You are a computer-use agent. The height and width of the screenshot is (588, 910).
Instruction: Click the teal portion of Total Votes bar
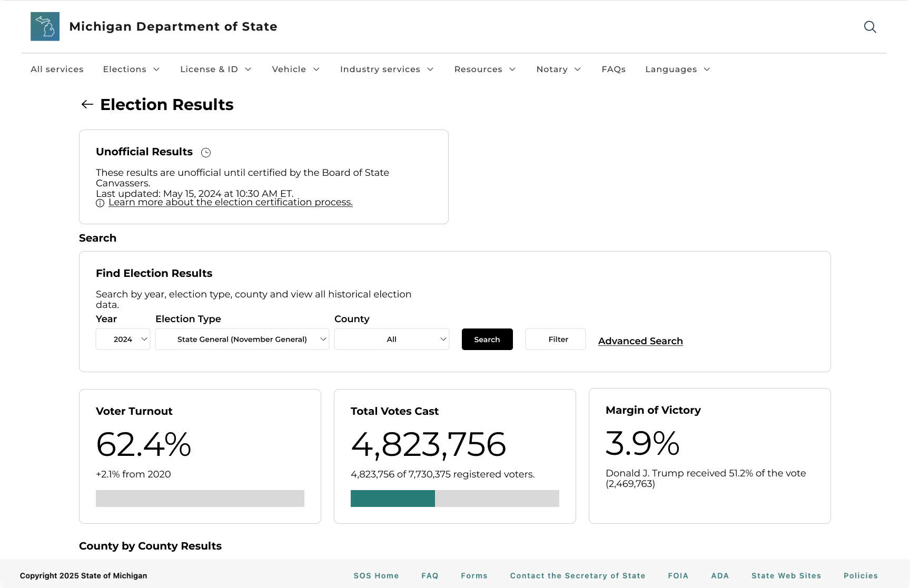(393, 499)
